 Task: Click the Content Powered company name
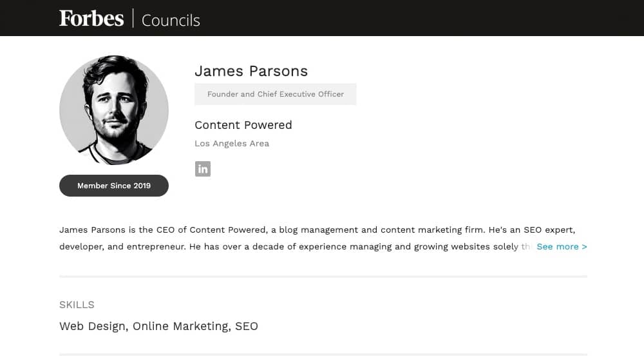click(x=243, y=125)
